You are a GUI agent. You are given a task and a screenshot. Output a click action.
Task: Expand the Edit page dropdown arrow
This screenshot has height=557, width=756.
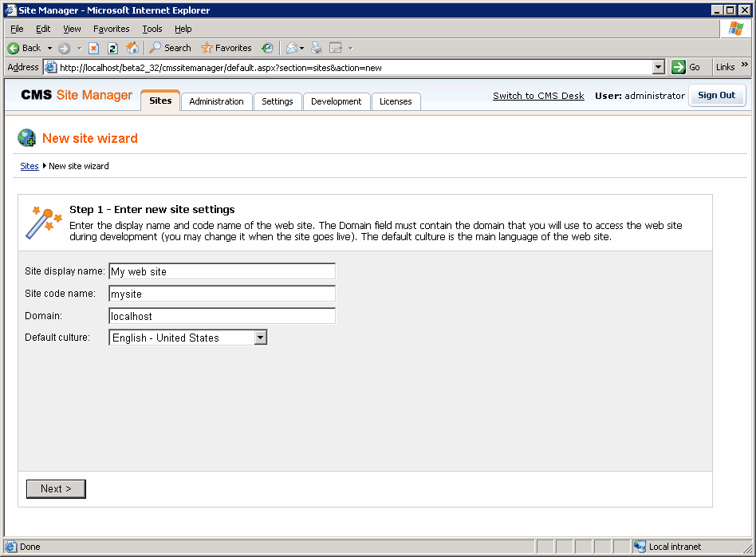click(351, 48)
